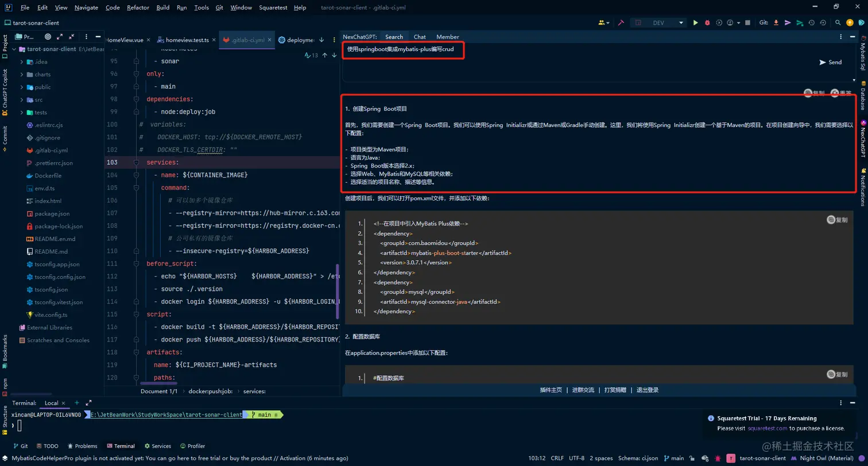Expand the src folder

pos(22,100)
